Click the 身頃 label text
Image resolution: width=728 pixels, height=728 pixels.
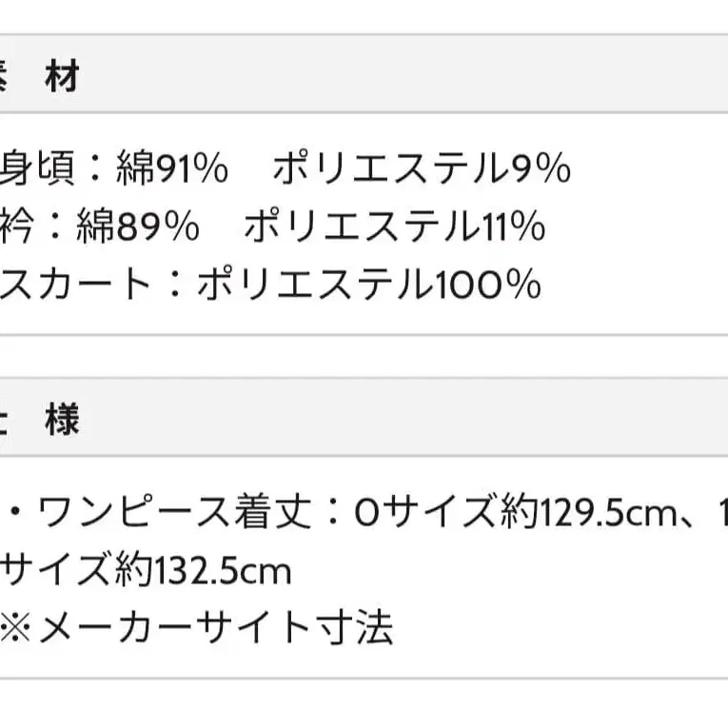(37, 168)
